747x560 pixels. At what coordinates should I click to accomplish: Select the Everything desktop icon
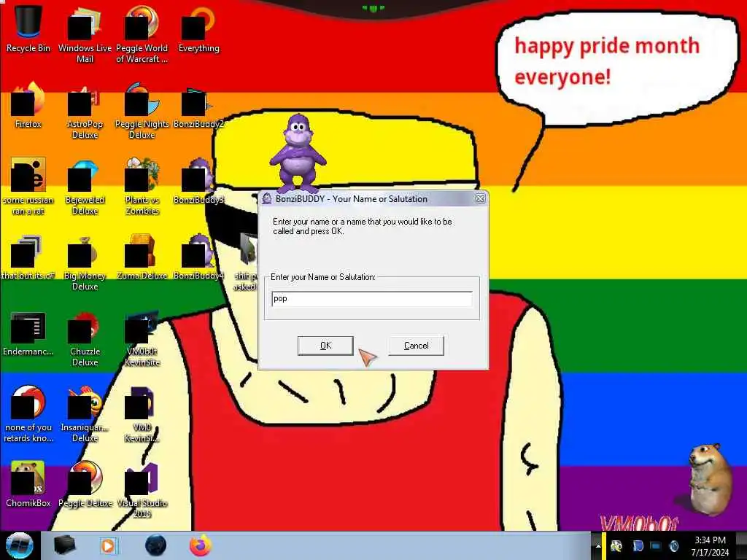[198, 28]
